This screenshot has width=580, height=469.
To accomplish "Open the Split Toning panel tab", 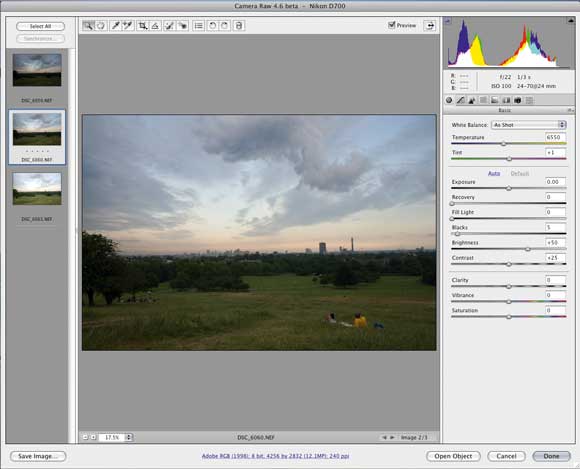I will click(495, 100).
